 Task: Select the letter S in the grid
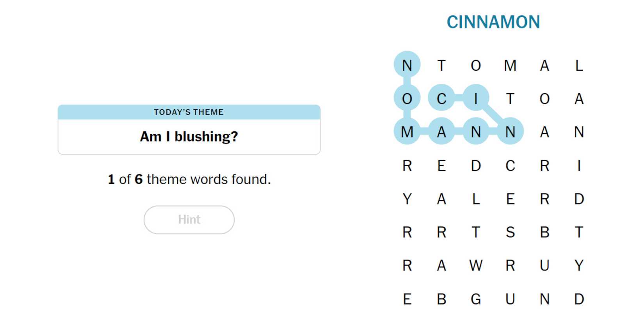click(x=510, y=233)
